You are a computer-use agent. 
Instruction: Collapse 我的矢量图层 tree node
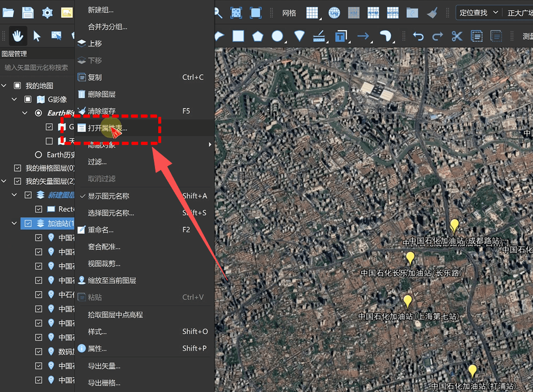(4, 181)
